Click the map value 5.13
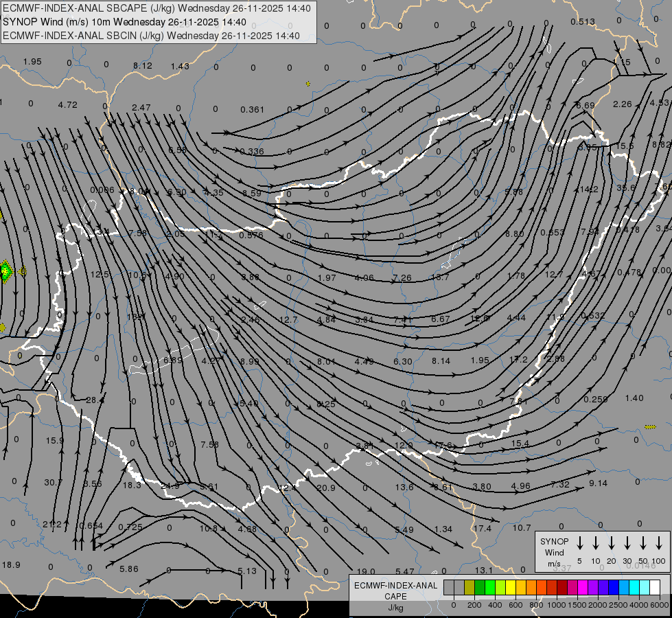The image size is (672, 618). (247, 571)
